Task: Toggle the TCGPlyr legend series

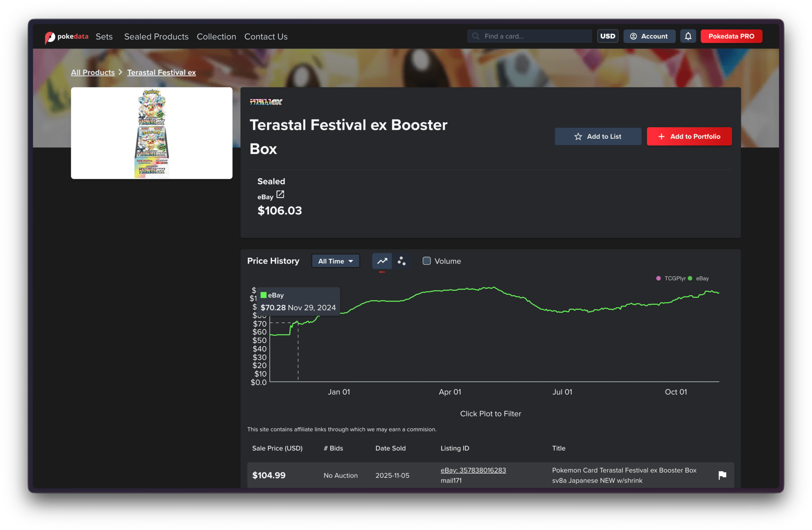Action: pyautogui.click(x=671, y=278)
